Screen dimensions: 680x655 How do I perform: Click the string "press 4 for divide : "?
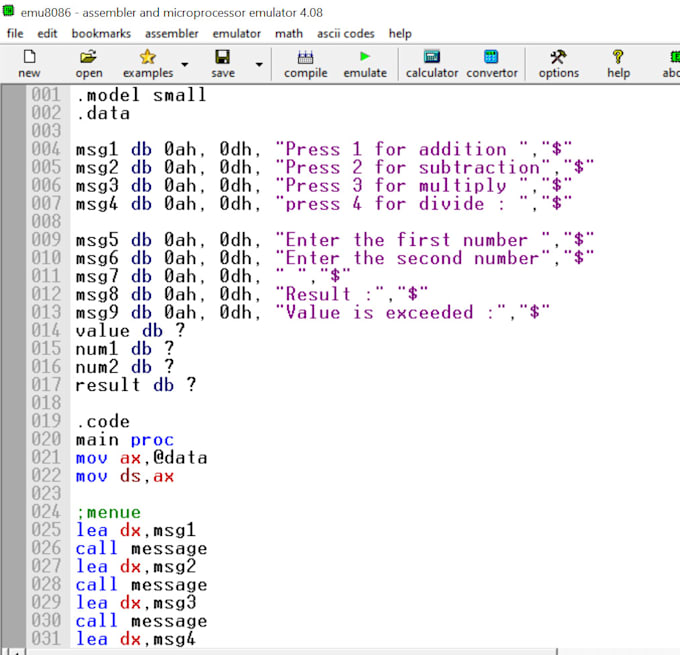[403, 204]
